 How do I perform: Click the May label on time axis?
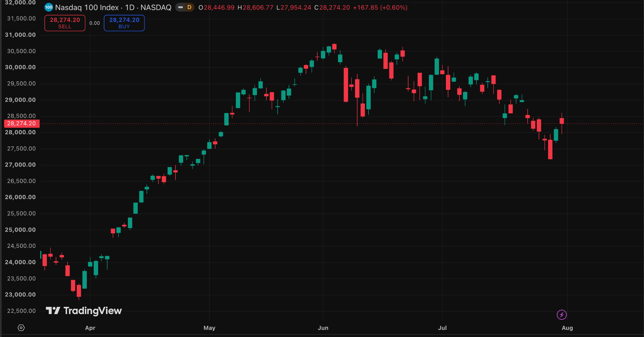click(x=209, y=328)
